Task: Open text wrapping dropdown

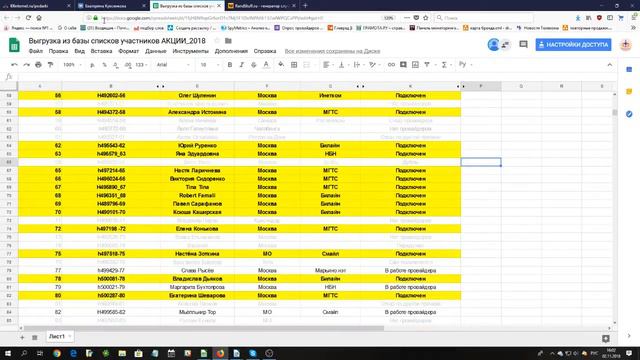Action: (358, 65)
